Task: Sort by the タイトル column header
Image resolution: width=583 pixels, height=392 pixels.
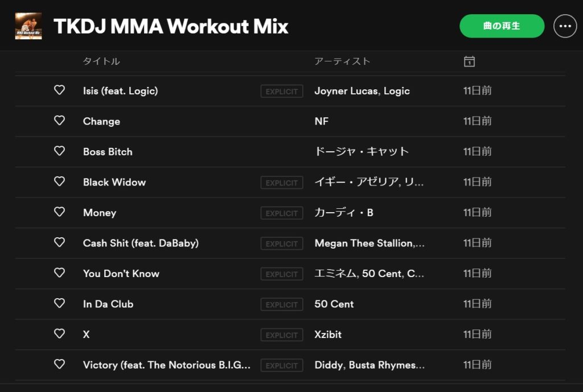Action: (x=101, y=61)
